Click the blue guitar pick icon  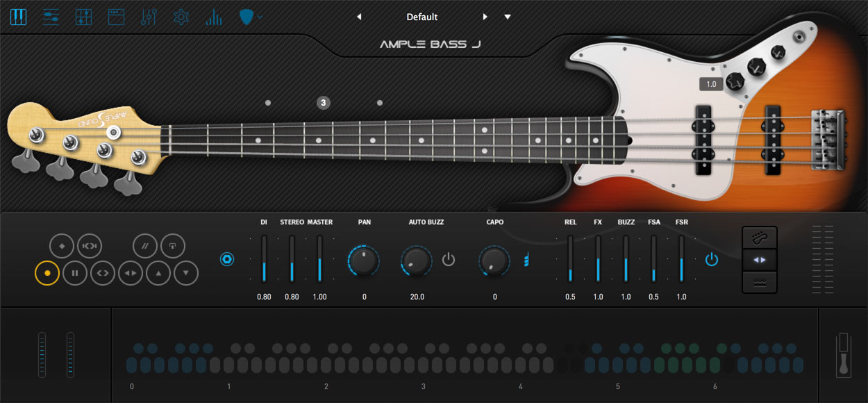click(x=246, y=17)
